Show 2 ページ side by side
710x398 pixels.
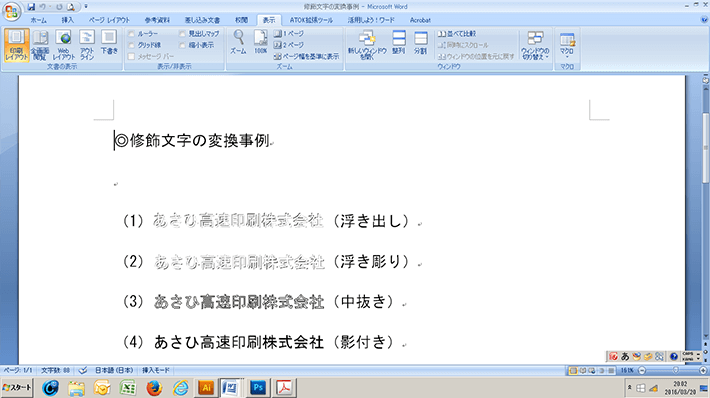(289, 45)
